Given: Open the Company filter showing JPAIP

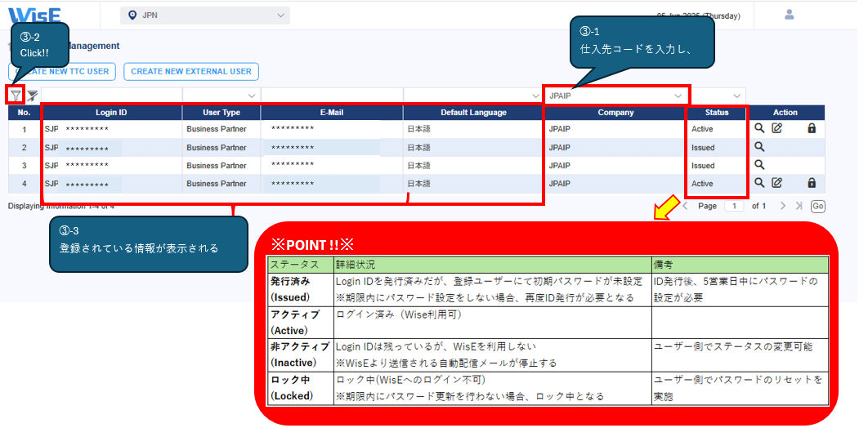Looking at the screenshot, I should coord(615,96).
